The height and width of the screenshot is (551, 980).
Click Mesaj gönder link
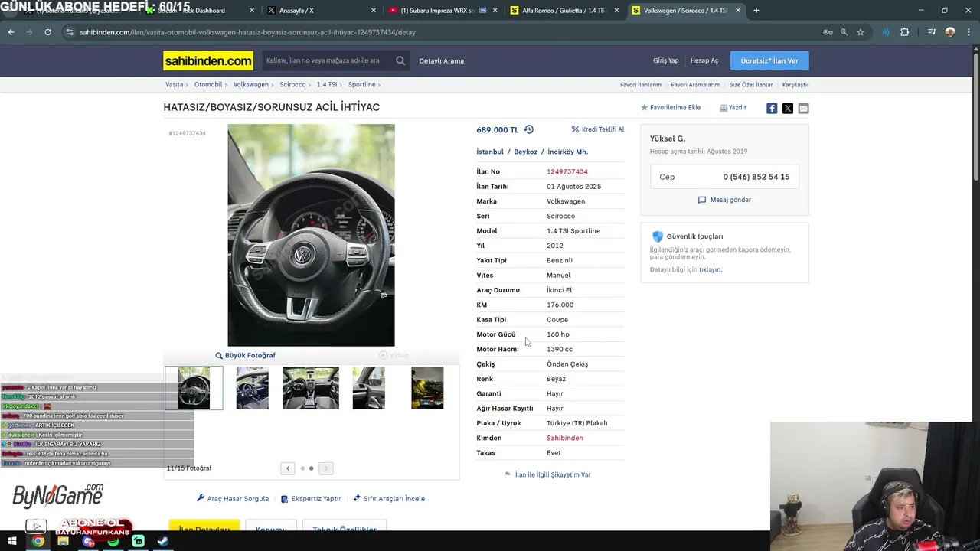[724, 200]
